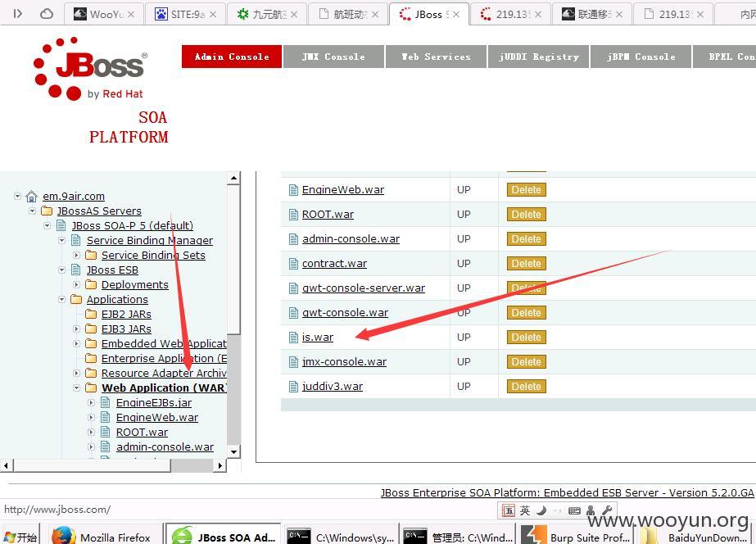Expand the Service Binding Sets node
Viewport: 756px width, 544px height.
(76, 255)
